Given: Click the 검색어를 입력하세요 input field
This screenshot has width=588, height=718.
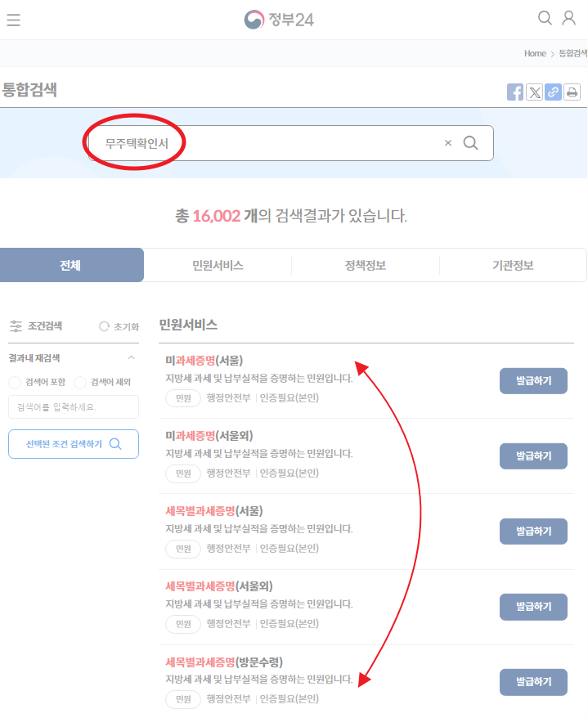Looking at the screenshot, I should [73, 407].
